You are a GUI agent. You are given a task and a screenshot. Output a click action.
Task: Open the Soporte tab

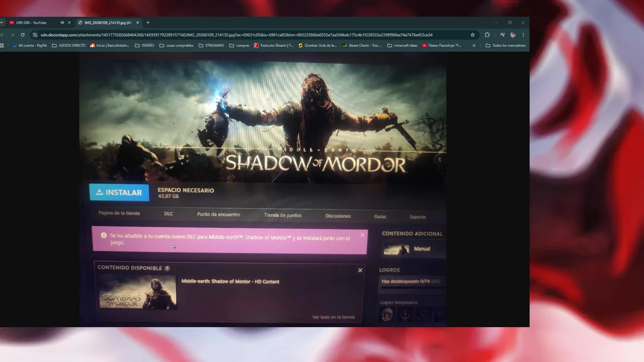[x=418, y=217]
